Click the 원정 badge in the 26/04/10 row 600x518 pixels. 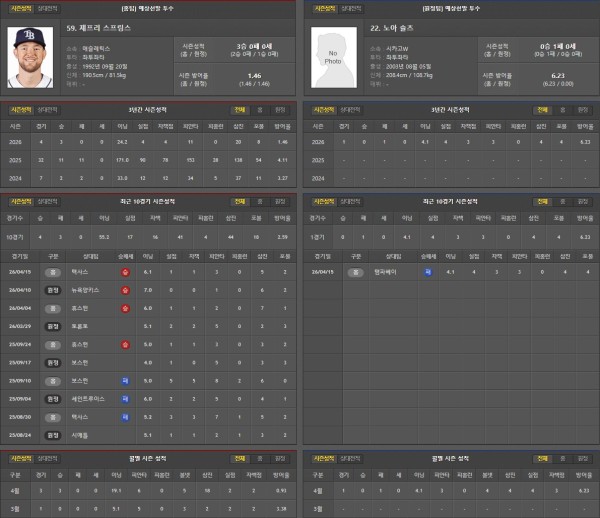pyautogui.click(x=53, y=289)
